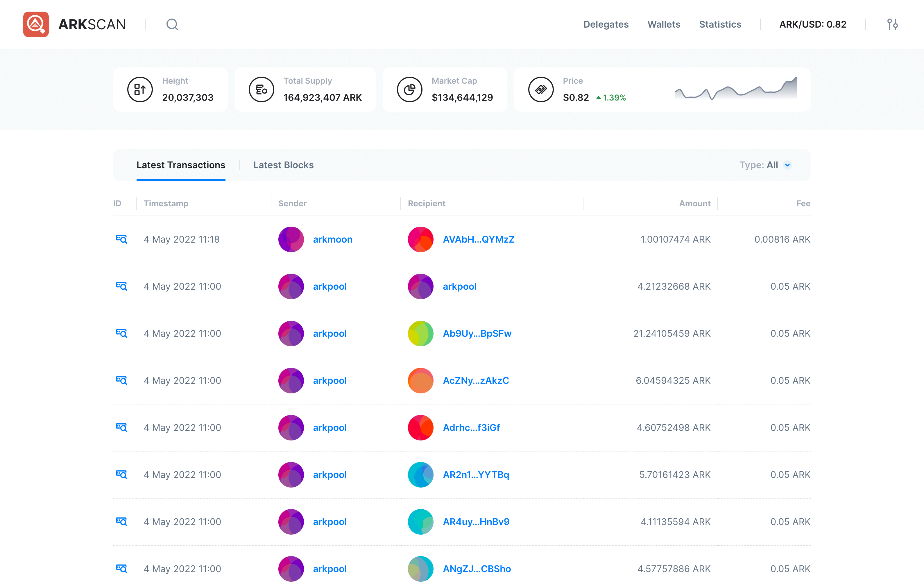924x584 pixels.
Task: Open transaction ID icon for Ab9Uy...BpSFw row
Action: [121, 333]
